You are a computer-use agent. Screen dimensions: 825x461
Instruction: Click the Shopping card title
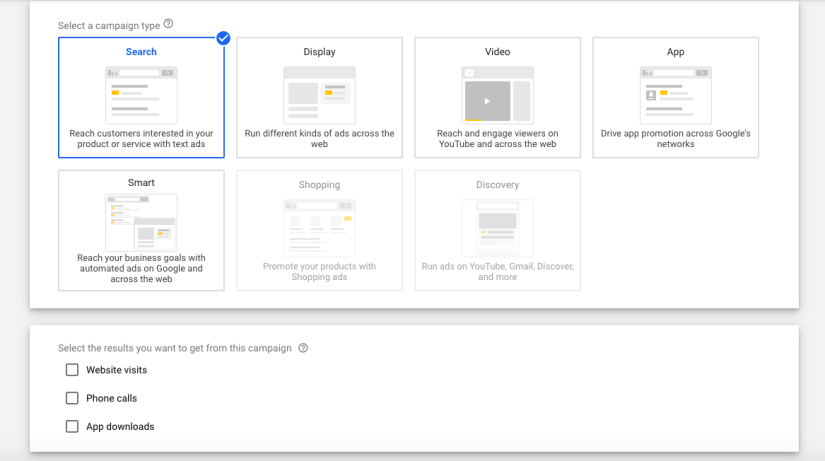click(319, 185)
